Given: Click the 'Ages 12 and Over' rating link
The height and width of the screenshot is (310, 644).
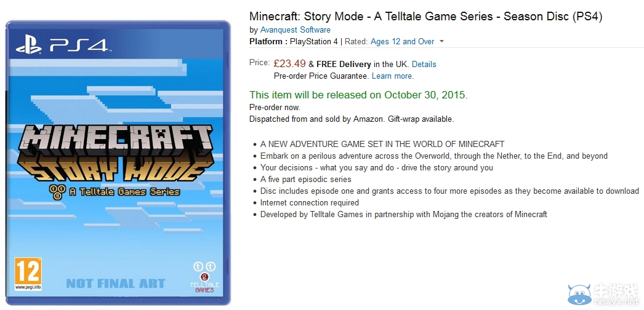Looking at the screenshot, I should pyautogui.click(x=402, y=42).
